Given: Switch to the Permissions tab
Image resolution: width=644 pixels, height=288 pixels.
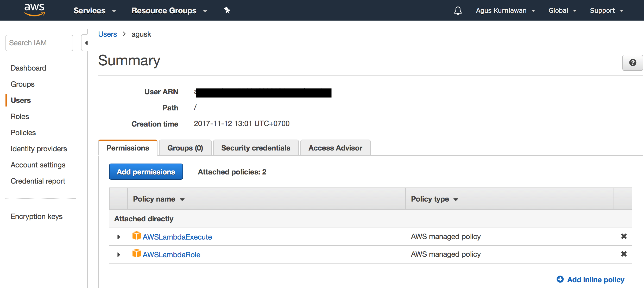Looking at the screenshot, I should 128,148.
